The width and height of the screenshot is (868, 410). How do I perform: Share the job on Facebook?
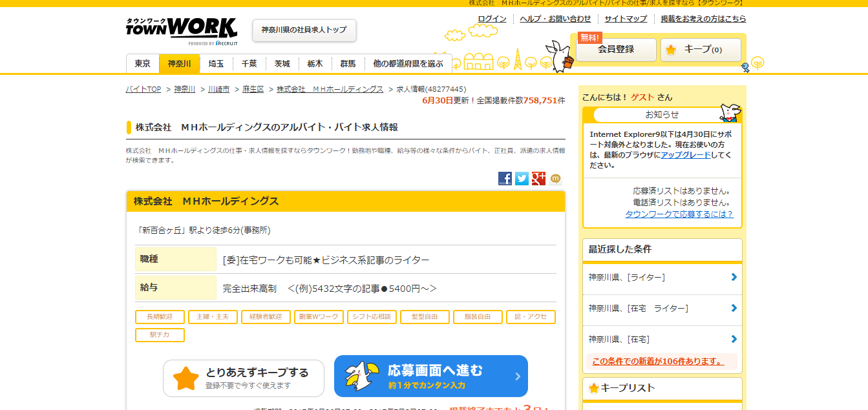click(505, 179)
